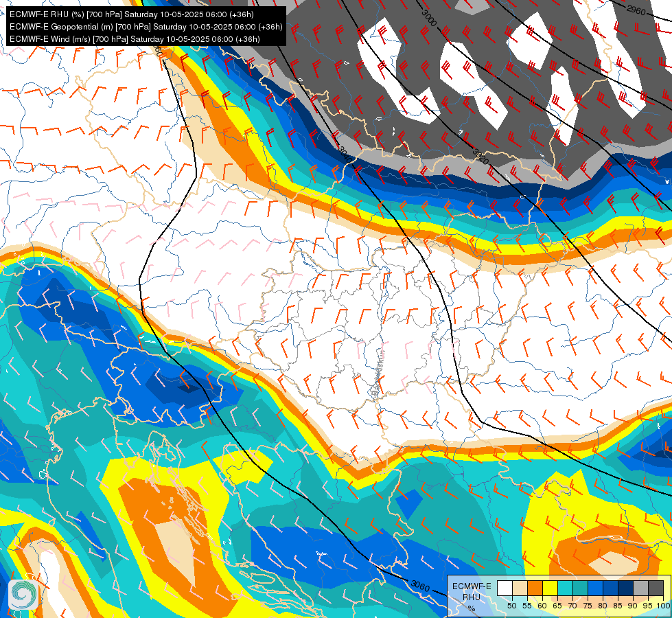Click legend tick value 50
Viewport: 672px width, 618px height.
511,606
